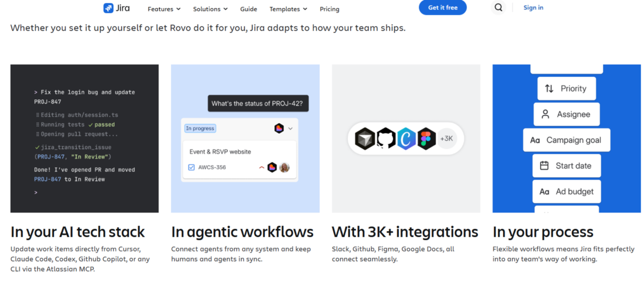Click the 'jira_transition_issue' terminal text
The height and width of the screenshot is (298, 644).
(76, 147)
